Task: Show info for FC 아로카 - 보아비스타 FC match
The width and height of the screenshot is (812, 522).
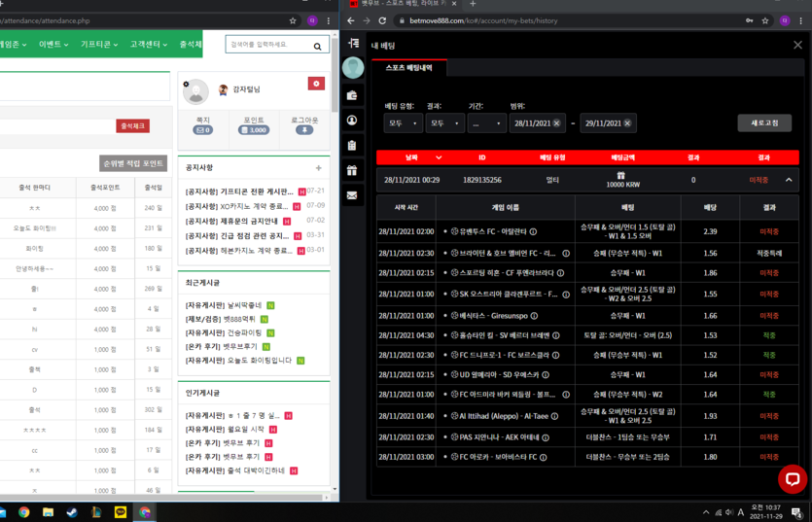Action: (x=544, y=457)
